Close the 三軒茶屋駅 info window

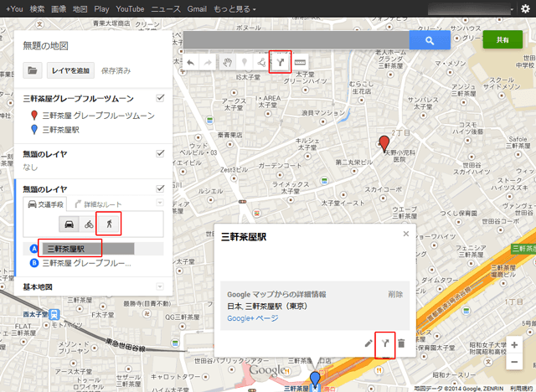405,234
